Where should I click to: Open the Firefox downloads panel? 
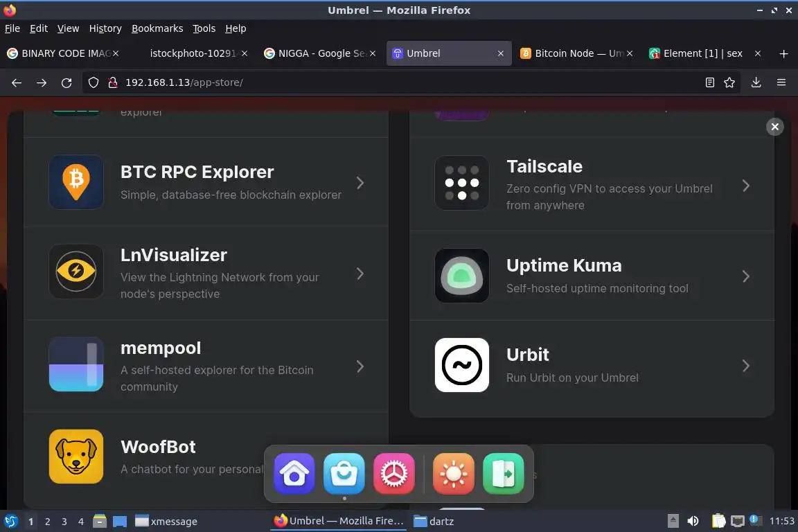756,82
